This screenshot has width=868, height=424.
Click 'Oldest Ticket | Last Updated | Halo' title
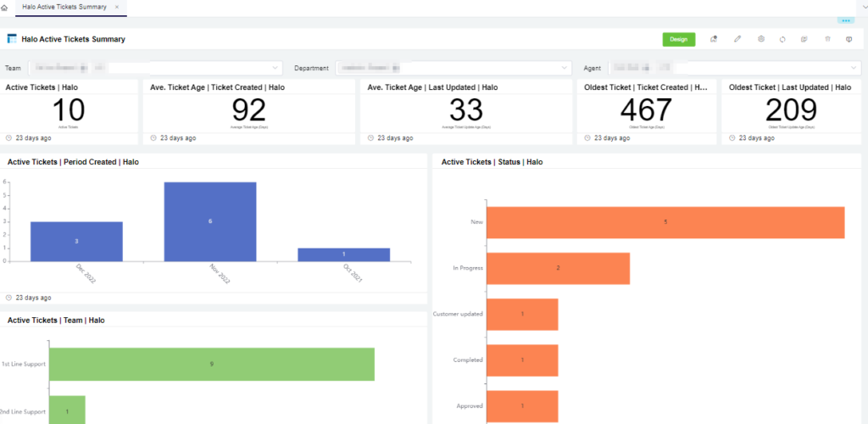pyautogui.click(x=790, y=87)
